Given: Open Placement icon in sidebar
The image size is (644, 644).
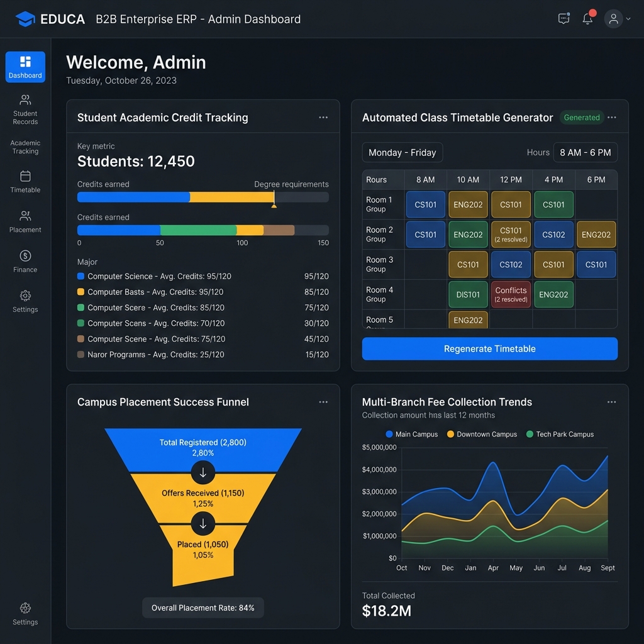Looking at the screenshot, I should click(x=25, y=216).
